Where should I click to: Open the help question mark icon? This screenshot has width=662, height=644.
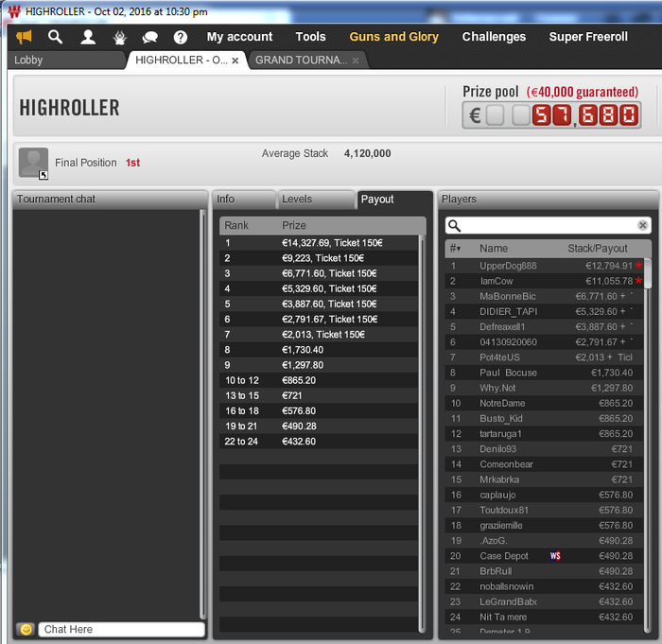[x=181, y=37]
